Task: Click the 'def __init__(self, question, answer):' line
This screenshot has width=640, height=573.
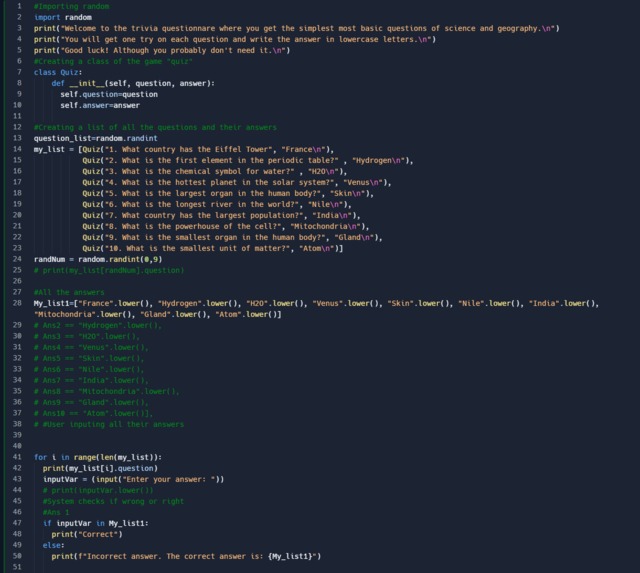Action: tap(133, 83)
